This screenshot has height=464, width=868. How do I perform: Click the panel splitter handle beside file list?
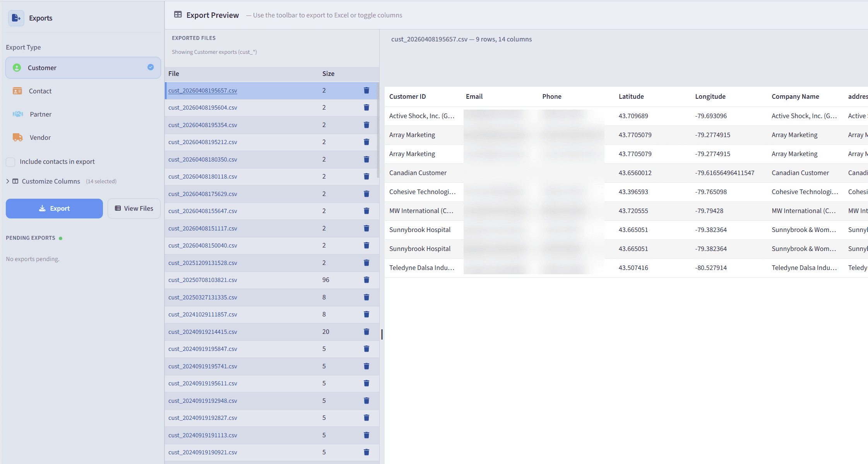pos(382,334)
